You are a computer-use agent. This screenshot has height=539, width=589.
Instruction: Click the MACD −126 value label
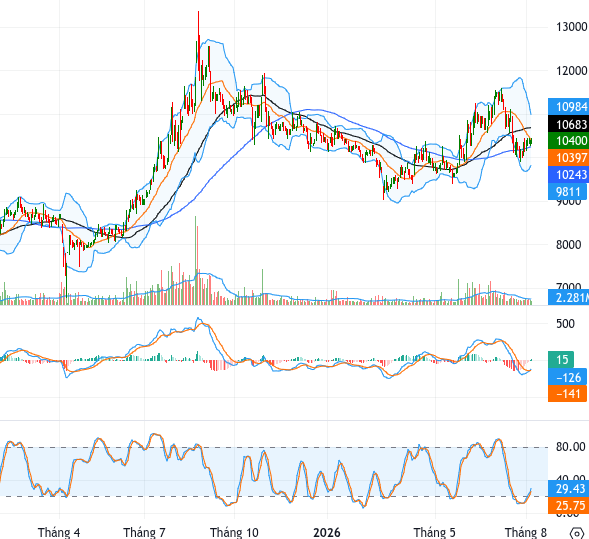(x=567, y=377)
